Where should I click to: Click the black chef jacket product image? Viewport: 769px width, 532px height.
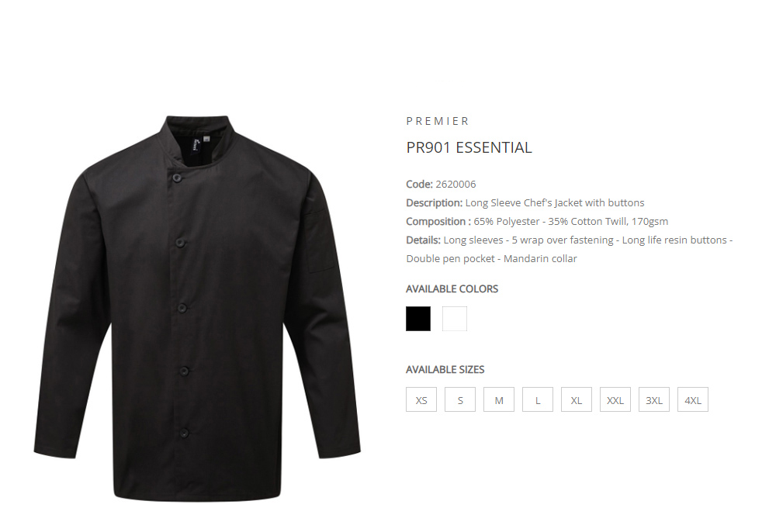coord(197,309)
